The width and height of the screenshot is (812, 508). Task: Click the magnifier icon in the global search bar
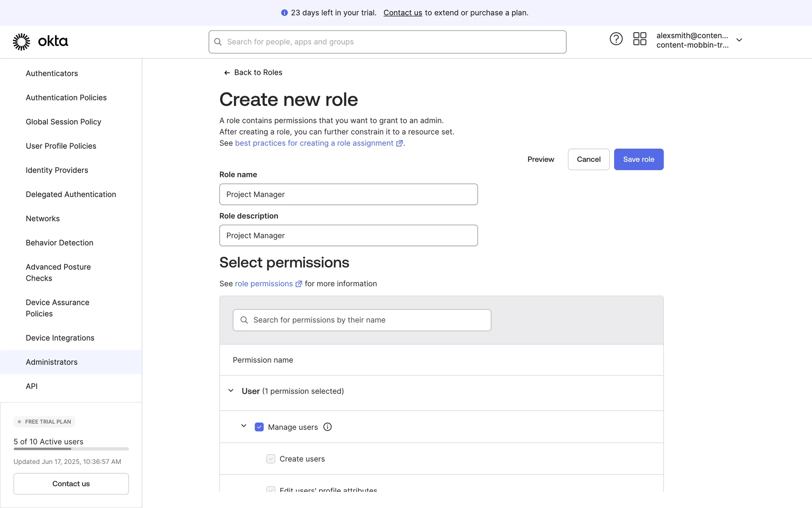[x=218, y=42]
